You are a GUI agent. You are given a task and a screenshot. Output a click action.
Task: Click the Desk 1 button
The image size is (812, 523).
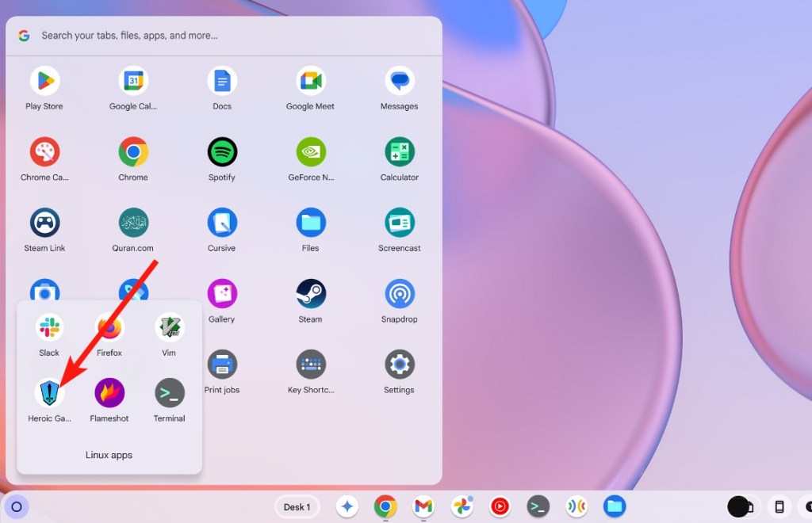297,507
